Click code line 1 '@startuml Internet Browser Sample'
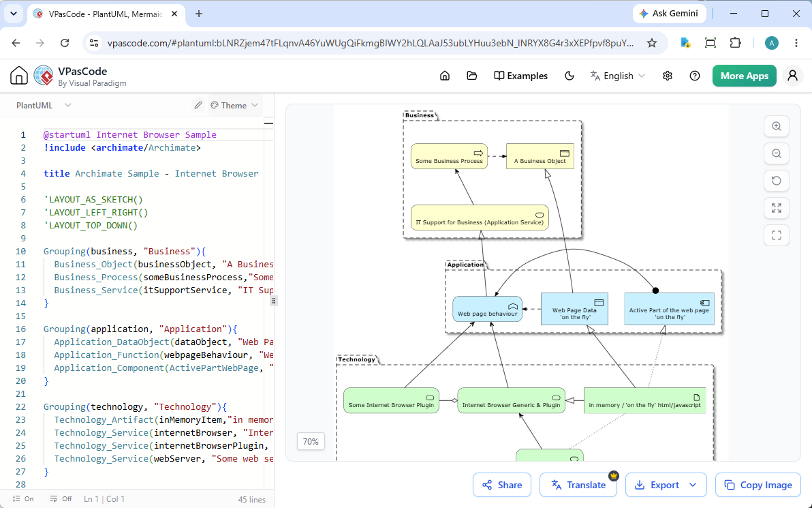Viewport: 812px width, 508px height. [x=130, y=134]
